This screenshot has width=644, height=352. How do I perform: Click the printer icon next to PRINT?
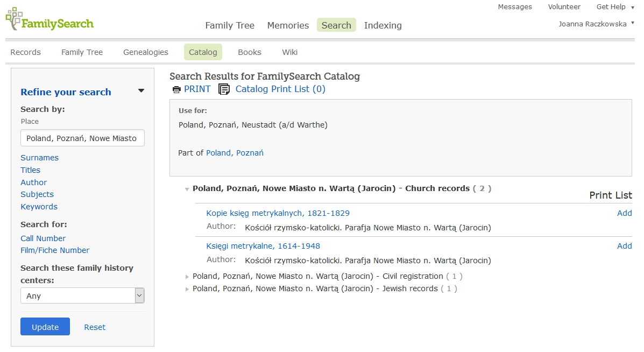[176, 89]
